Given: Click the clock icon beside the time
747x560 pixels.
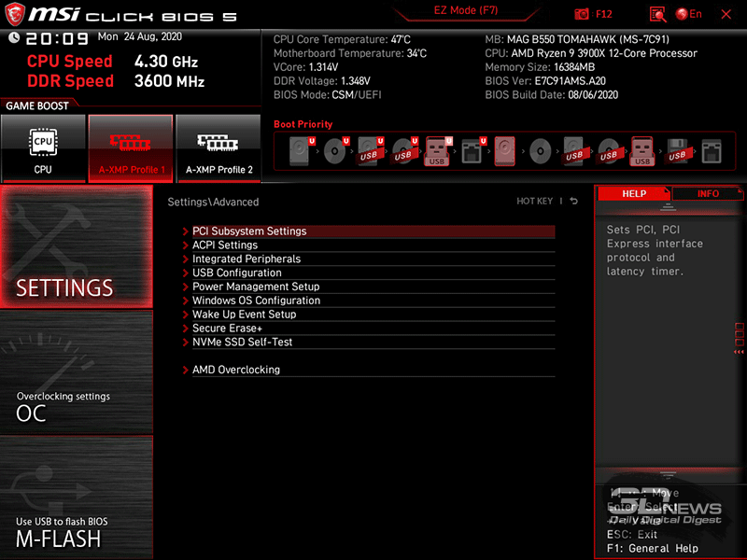Looking at the screenshot, I should (14, 37).
